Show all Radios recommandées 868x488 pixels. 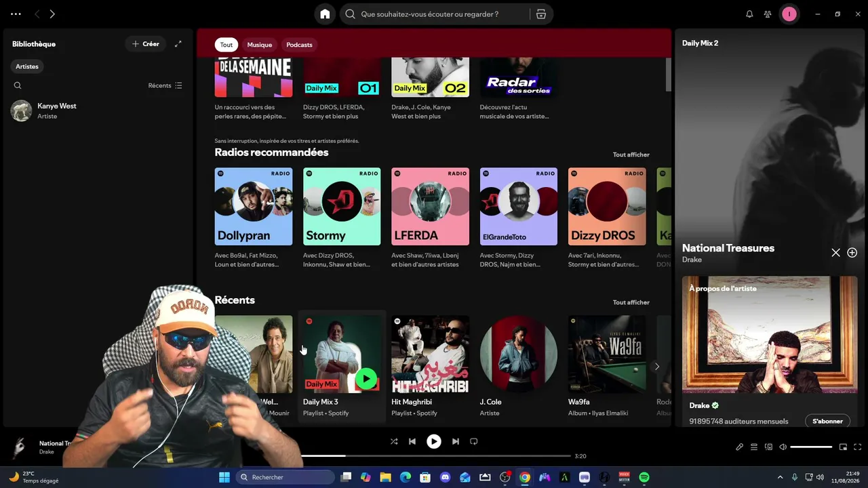click(631, 155)
